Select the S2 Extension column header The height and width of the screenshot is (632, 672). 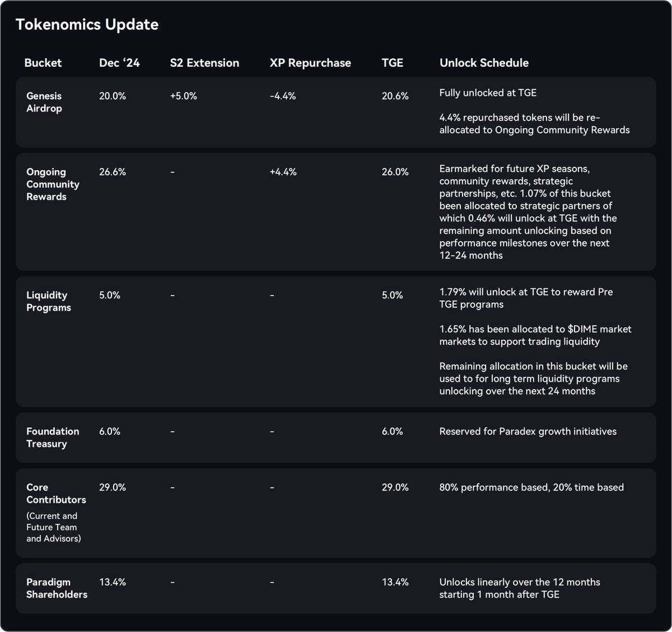[x=204, y=63]
